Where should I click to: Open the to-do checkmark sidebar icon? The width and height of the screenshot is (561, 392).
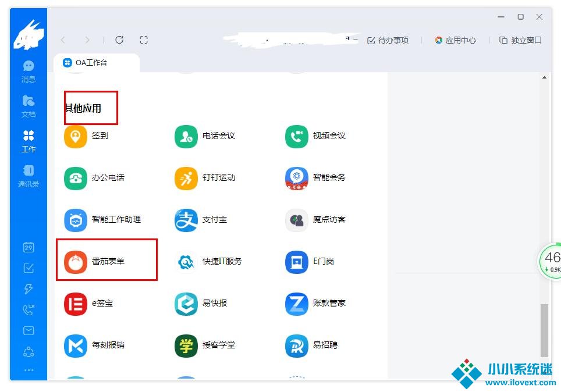pyautogui.click(x=29, y=268)
